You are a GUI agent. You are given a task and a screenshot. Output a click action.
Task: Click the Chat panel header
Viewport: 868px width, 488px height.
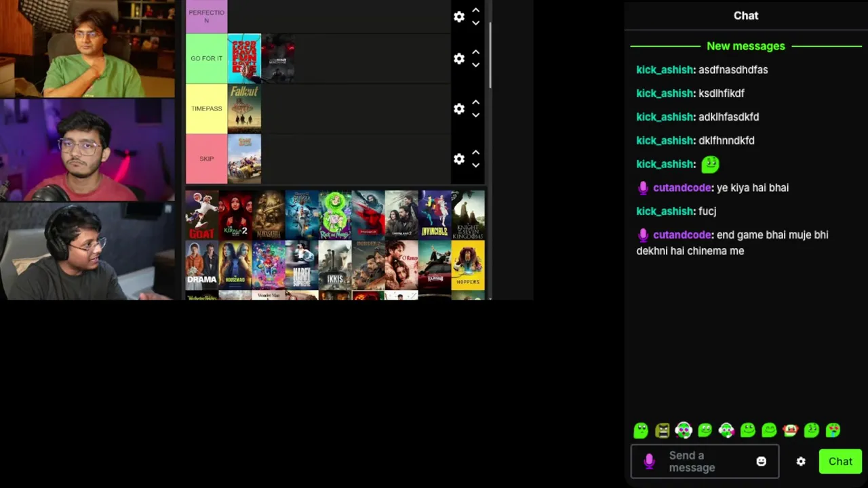[x=746, y=16]
